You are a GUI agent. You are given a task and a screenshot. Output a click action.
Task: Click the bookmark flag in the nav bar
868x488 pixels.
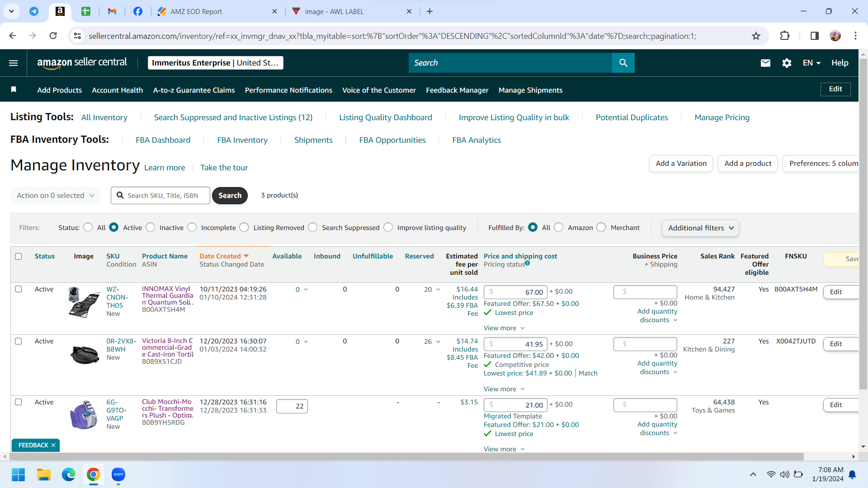tap(14, 89)
